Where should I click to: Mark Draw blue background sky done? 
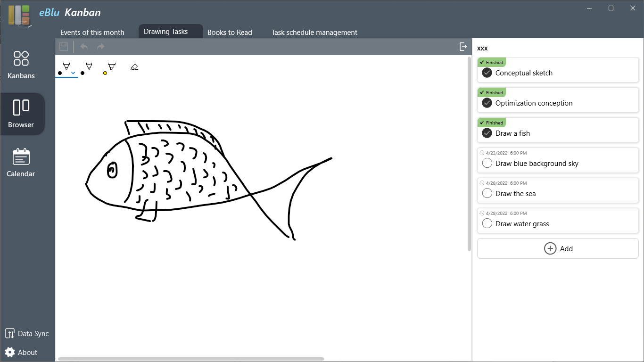(x=487, y=163)
